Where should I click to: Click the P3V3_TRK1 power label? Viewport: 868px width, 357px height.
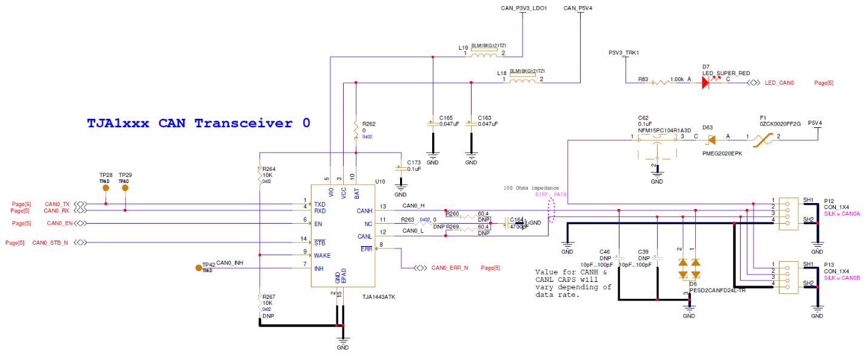coord(624,53)
